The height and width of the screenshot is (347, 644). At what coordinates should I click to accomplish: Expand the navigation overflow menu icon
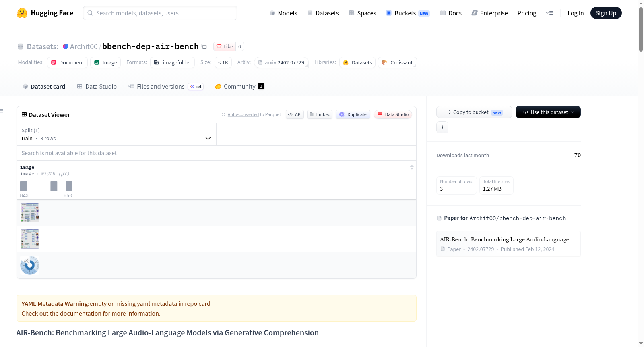pyautogui.click(x=549, y=13)
